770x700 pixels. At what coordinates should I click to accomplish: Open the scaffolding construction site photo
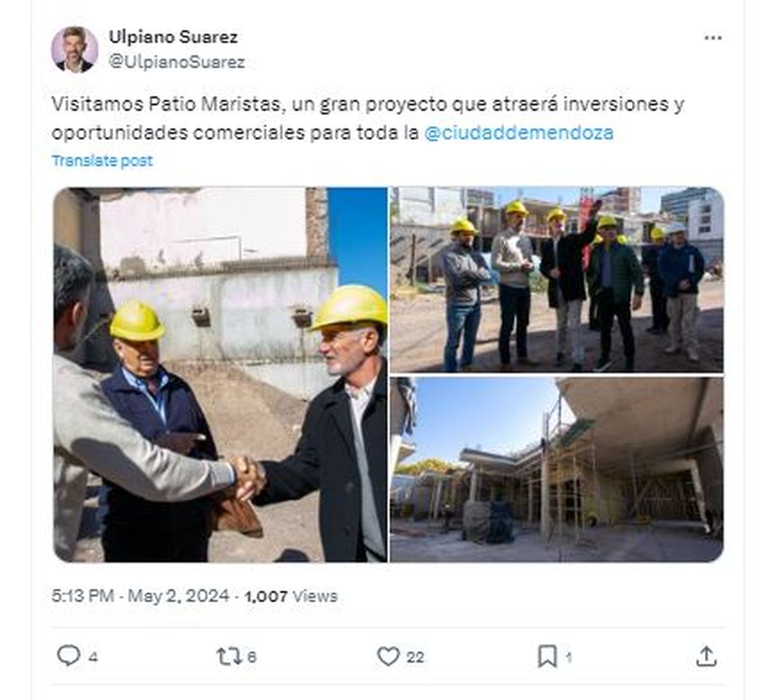click(x=557, y=470)
